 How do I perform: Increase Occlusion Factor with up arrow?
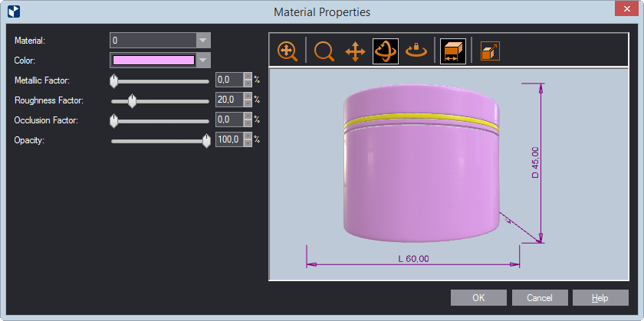tap(248, 116)
